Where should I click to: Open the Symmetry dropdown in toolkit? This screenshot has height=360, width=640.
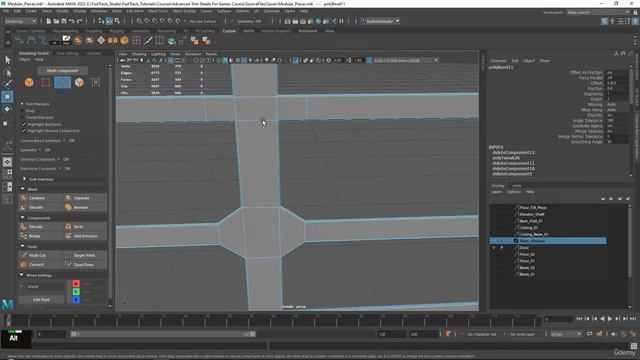pyautogui.click(x=40, y=150)
